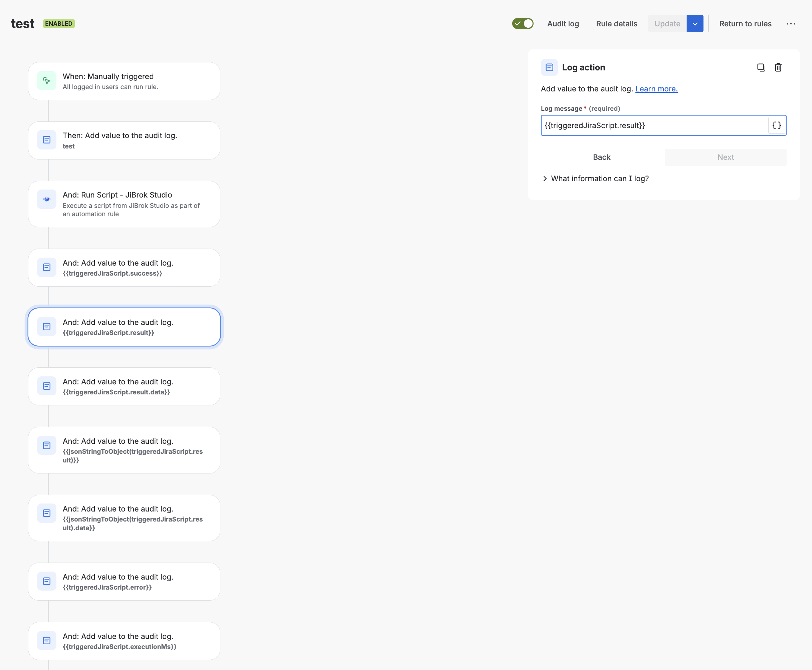Select the triggeredJiraScript.result.data log step
This screenshot has height=670, width=812.
[124, 386]
